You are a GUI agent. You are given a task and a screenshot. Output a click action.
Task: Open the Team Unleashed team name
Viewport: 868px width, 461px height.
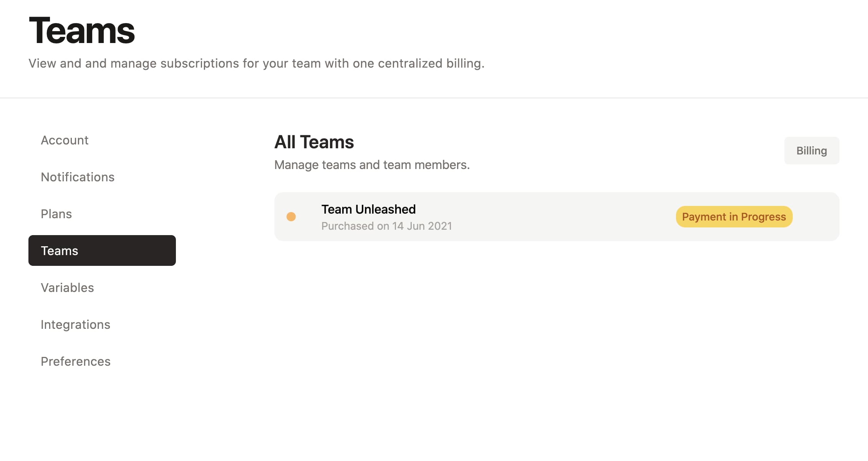pos(368,209)
